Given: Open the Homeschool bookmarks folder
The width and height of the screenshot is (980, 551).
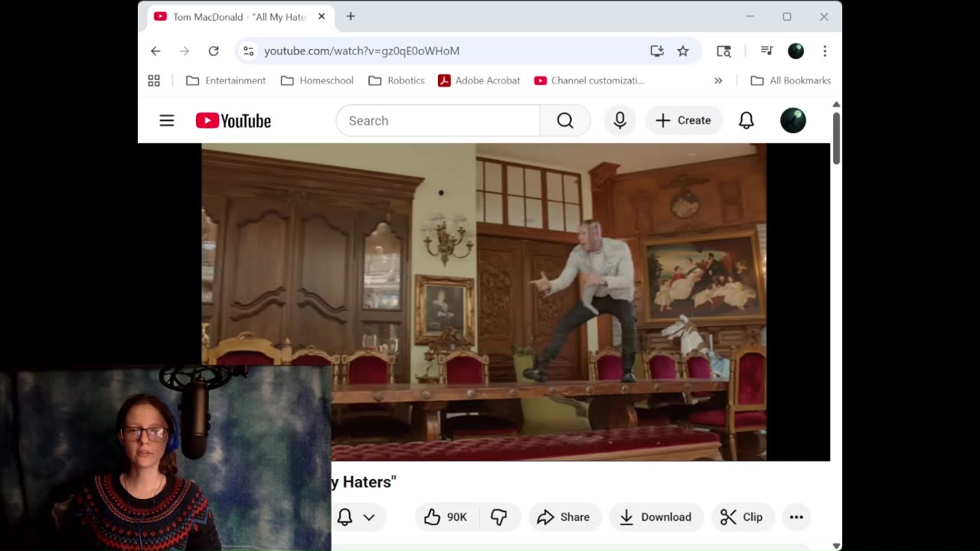Looking at the screenshot, I should point(317,80).
